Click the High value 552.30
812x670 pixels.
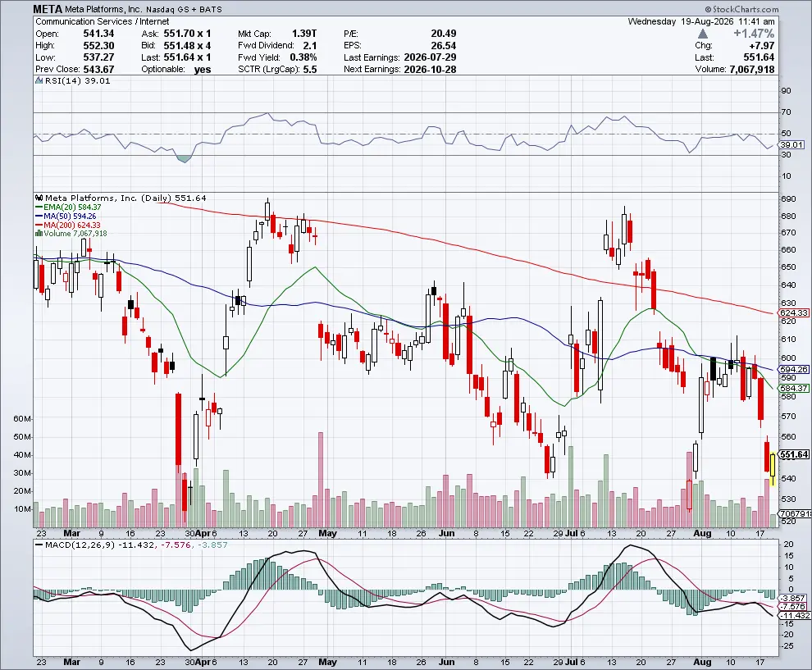tap(98, 45)
